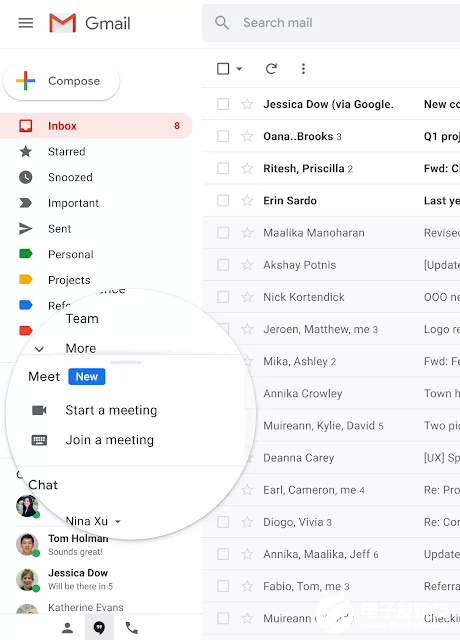The image size is (460, 640).
Task: Open chat with Jessica Dow
Action: tap(78, 579)
